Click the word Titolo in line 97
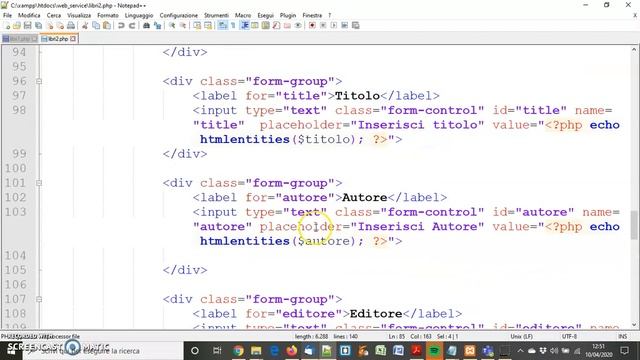The height and width of the screenshot is (360, 640). (358, 96)
